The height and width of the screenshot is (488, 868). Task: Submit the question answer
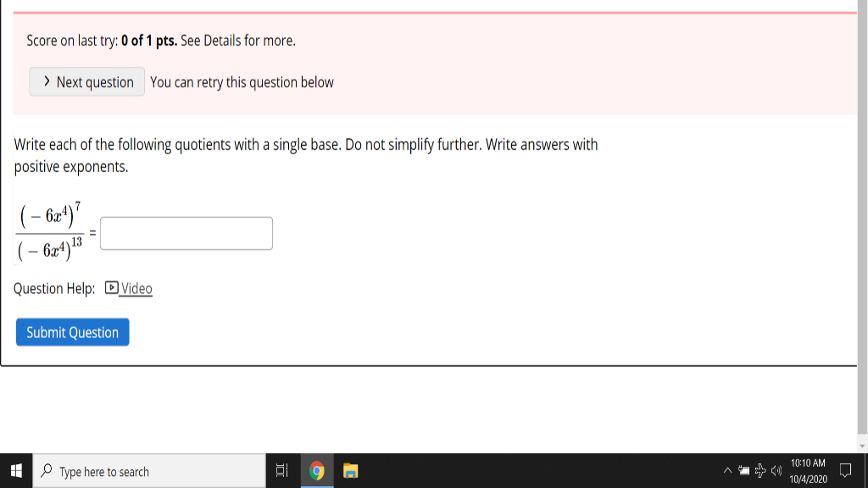click(x=72, y=332)
